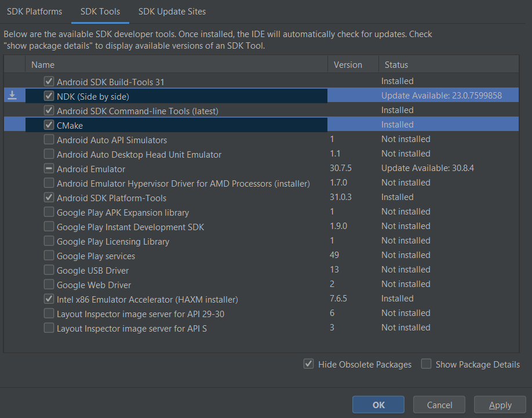This screenshot has width=532, height=418.
Task: Click the OK button
Action: (x=378, y=404)
